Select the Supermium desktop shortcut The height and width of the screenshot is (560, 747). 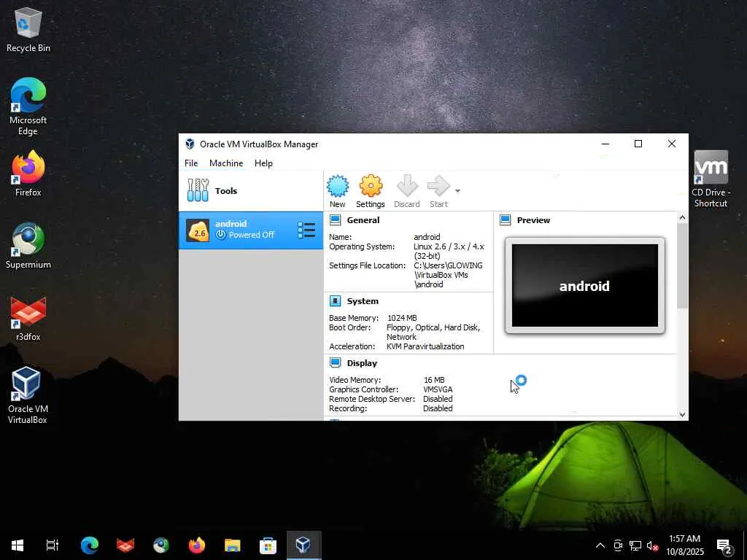(28, 246)
